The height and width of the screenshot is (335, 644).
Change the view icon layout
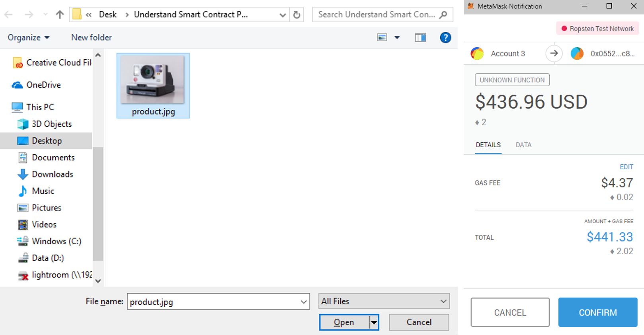click(x=382, y=37)
